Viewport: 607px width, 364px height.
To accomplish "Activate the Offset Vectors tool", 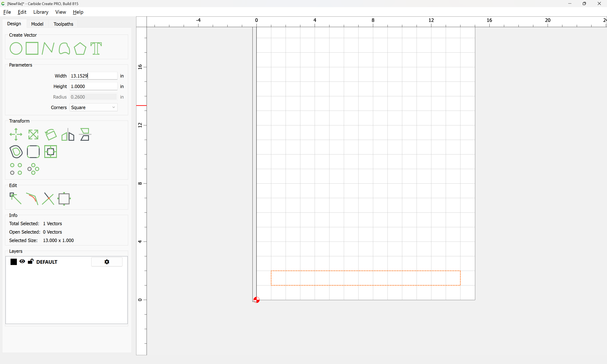I will [16, 152].
